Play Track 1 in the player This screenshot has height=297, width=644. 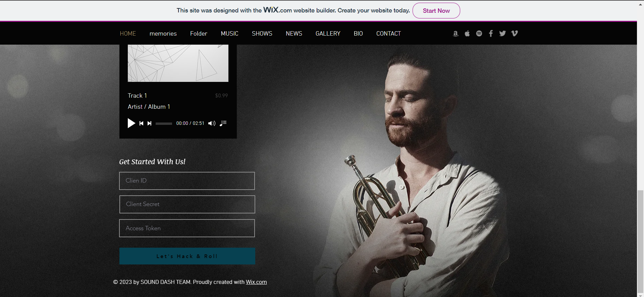(x=131, y=123)
